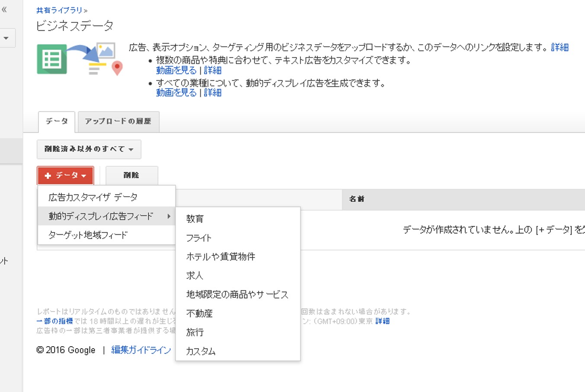Viewport: 585px width, 392px height.
Task: Click the red +データ dropdown button
Action: tap(65, 175)
